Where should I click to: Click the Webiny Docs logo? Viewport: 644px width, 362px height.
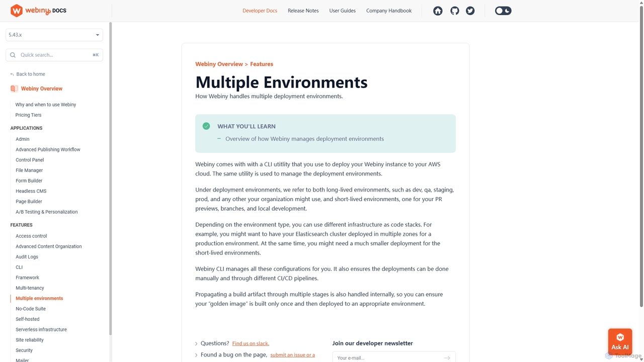[x=38, y=11]
